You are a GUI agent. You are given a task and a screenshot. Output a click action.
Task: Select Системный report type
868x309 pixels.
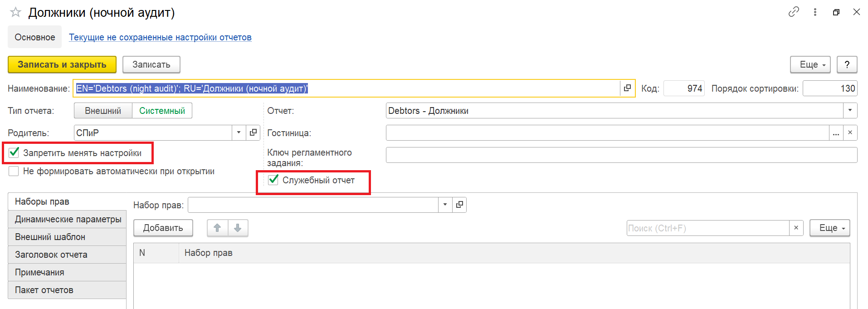(x=162, y=111)
